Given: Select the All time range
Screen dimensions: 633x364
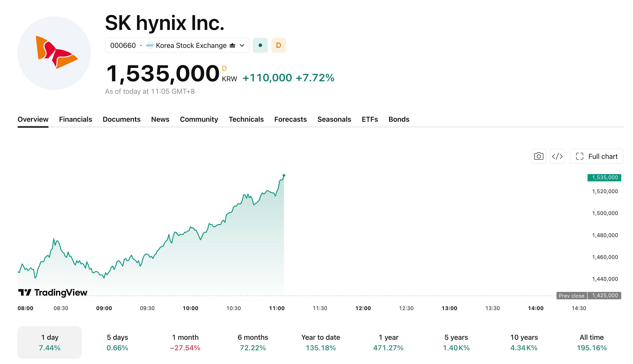Looking at the screenshot, I should tap(591, 342).
